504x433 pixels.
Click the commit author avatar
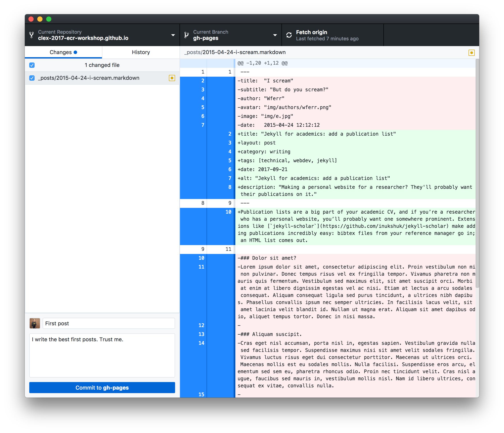pyautogui.click(x=35, y=323)
